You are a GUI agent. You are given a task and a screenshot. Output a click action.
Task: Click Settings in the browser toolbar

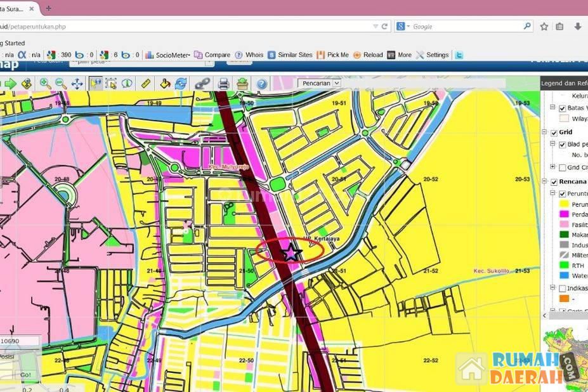click(x=432, y=55)
